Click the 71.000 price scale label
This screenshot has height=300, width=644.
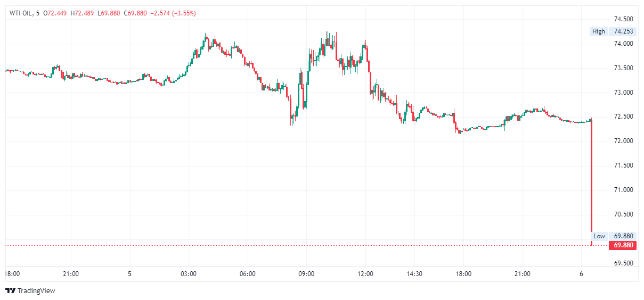(623, 190)
